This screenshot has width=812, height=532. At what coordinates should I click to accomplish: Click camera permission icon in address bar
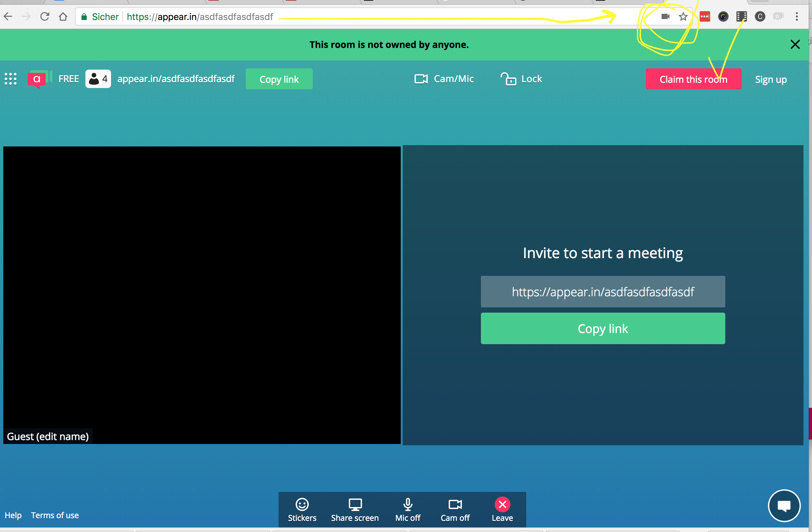click(x=665, y=16)
